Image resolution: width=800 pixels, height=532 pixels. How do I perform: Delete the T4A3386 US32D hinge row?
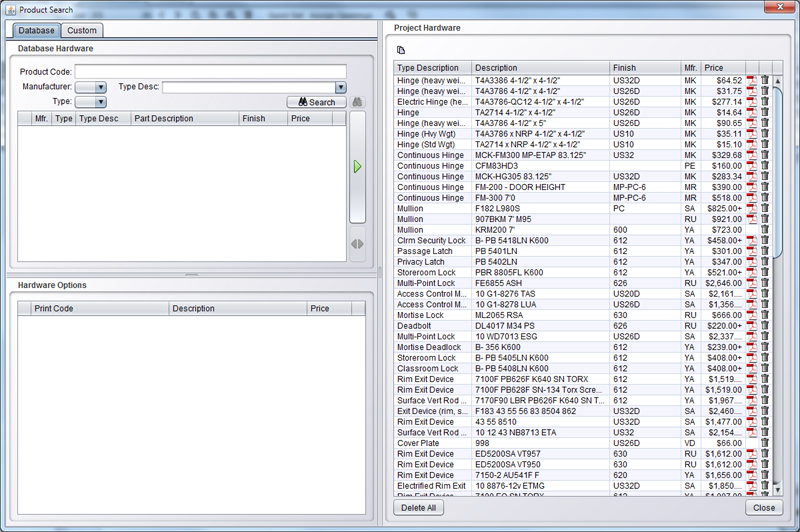tap(765, 81)
